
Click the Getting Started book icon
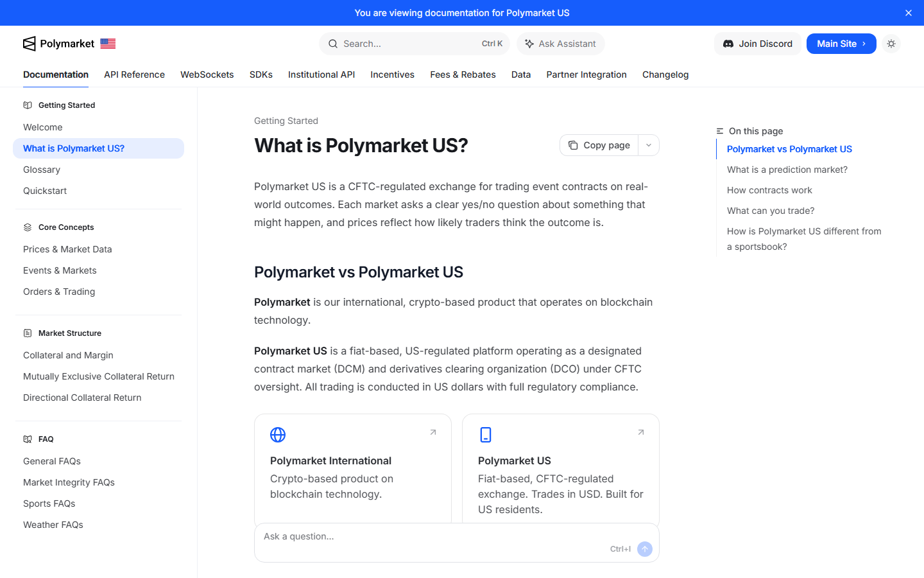point(28,105)
